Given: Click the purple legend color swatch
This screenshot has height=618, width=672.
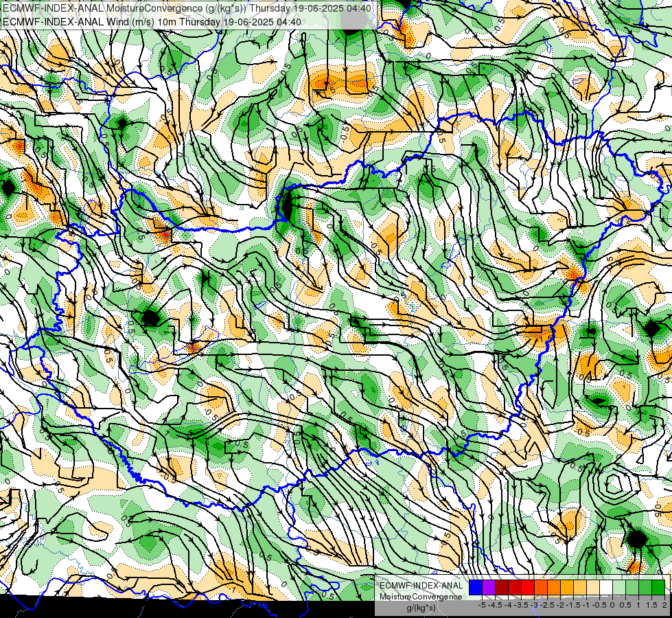Looking at the screenshot, I should (489, 587).
